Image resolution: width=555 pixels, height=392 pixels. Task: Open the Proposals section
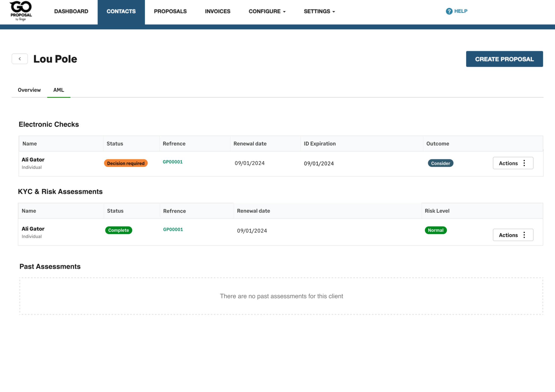coord(170,11)
